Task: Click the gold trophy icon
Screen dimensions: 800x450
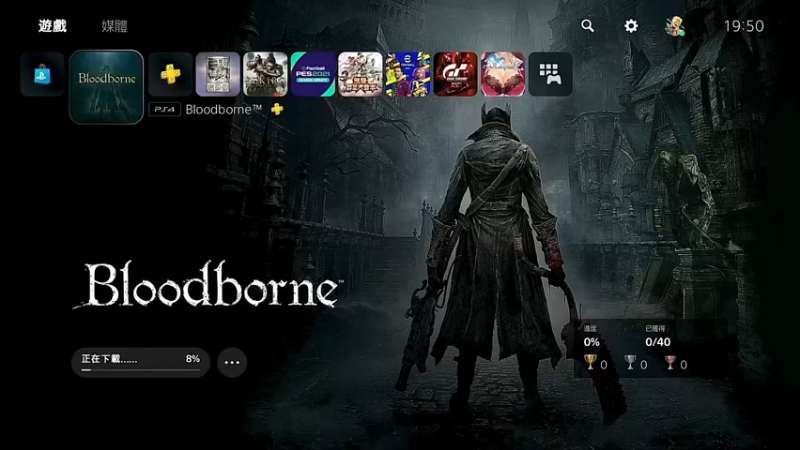Action: (x=590, y=363)
